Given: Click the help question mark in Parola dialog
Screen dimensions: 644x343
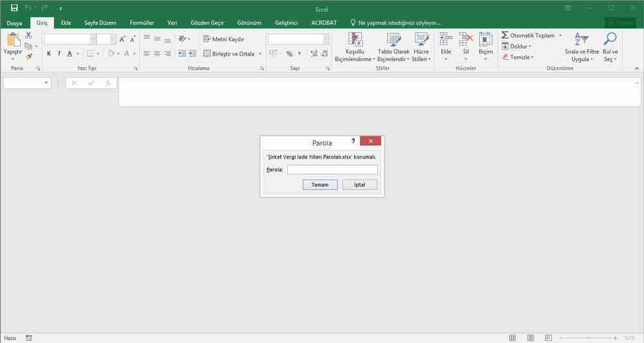Looking at the screenshot, I should (x=353, y=141).
